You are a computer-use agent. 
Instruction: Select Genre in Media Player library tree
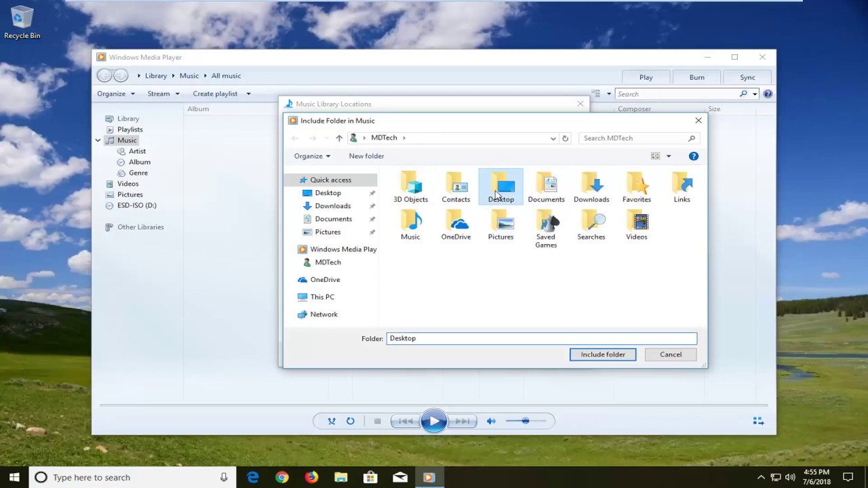[138, 173]
